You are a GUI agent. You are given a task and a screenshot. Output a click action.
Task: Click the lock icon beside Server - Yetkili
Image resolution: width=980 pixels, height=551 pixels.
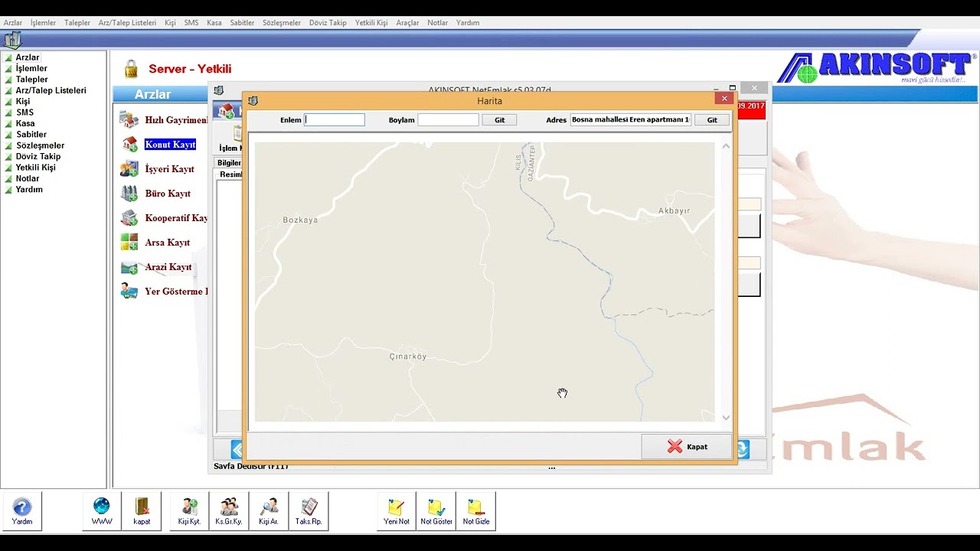tap(131, 69)
